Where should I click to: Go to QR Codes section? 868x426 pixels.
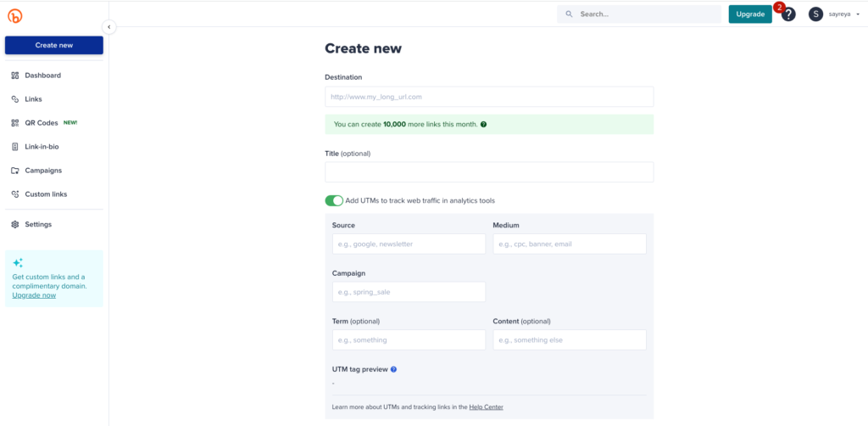41,123
